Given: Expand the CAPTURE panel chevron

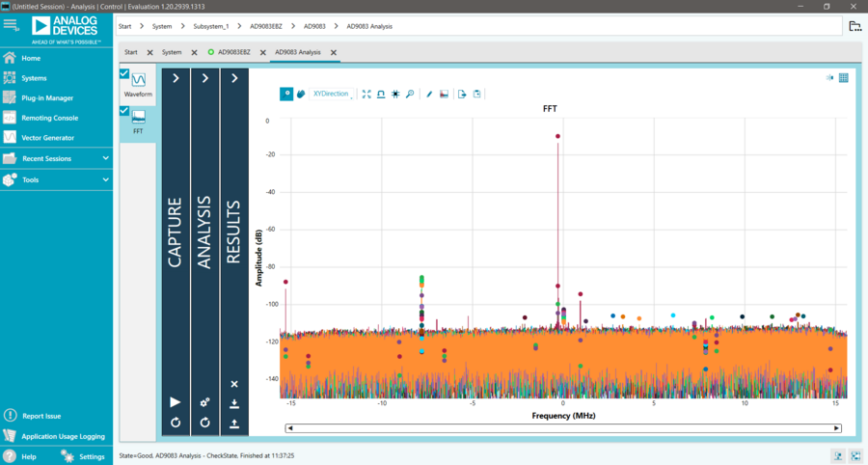Looking at the screenshot, I should pyautogui.click(x=176, y=78).
